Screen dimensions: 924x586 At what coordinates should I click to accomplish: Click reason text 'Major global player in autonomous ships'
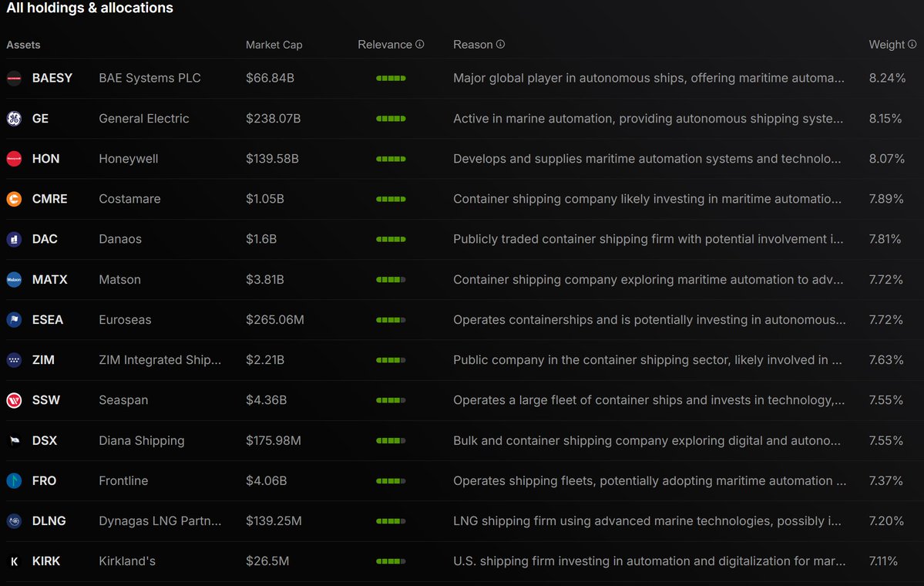tap(569, 78)
